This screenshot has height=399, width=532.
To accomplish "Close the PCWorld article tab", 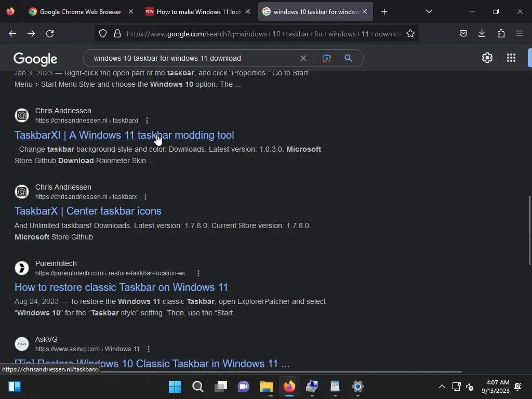I will (248, 11).
